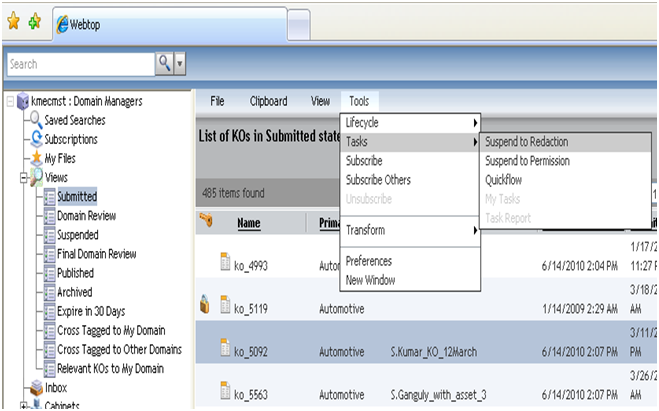Select the Webtop browser tab
This screenshot has height=411, width=659.
pyautogui.click(x=170, y=24)
